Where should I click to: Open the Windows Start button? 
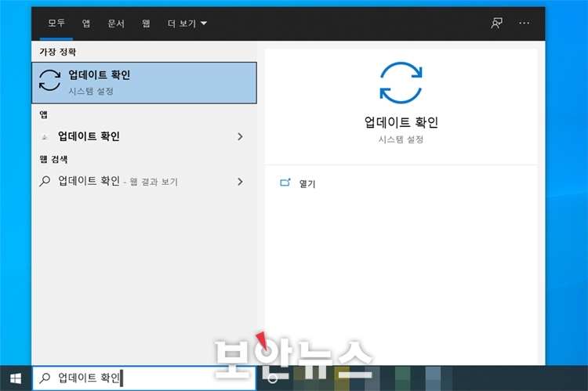16,378
